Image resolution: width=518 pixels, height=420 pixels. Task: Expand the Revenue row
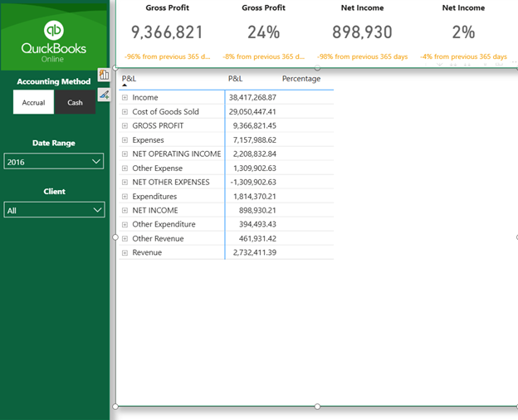(x=125, y=253)
